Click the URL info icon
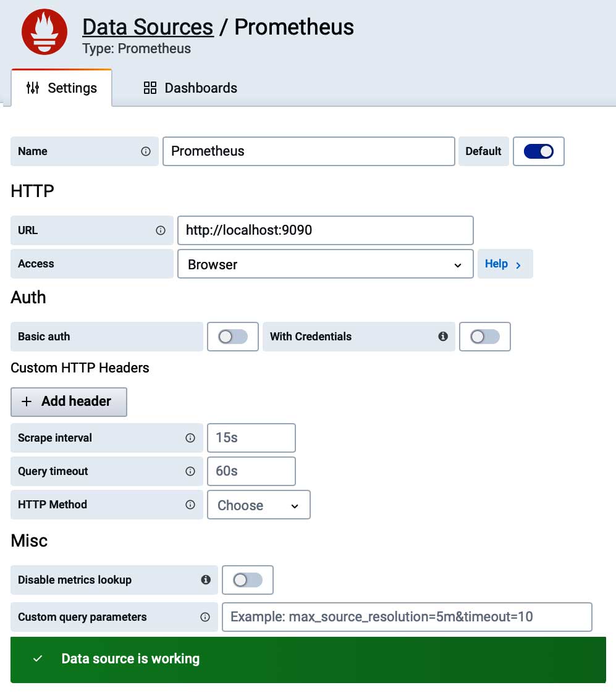This screenshot has width=616, height=693. pyautogui.click(x=161, y=230)
